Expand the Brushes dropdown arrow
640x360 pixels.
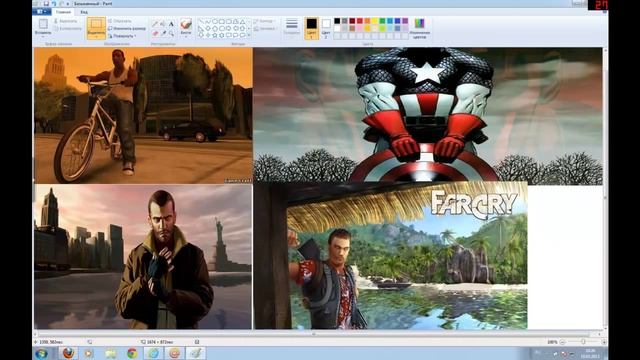(x=186, y=37)
